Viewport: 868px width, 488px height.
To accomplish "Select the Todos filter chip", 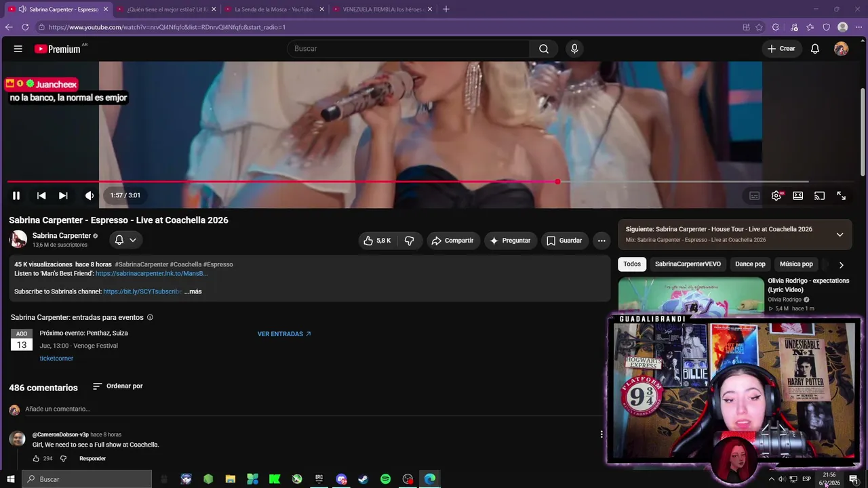I will coord(632,264).
